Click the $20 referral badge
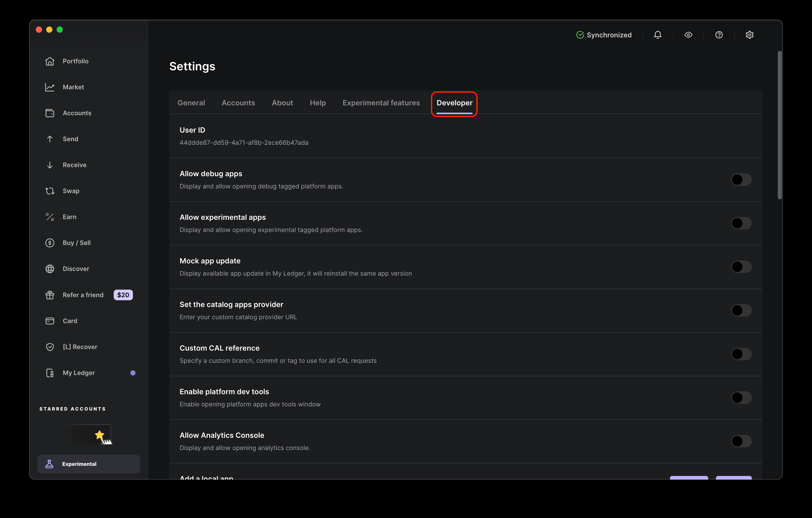 [x=123, y=295]
